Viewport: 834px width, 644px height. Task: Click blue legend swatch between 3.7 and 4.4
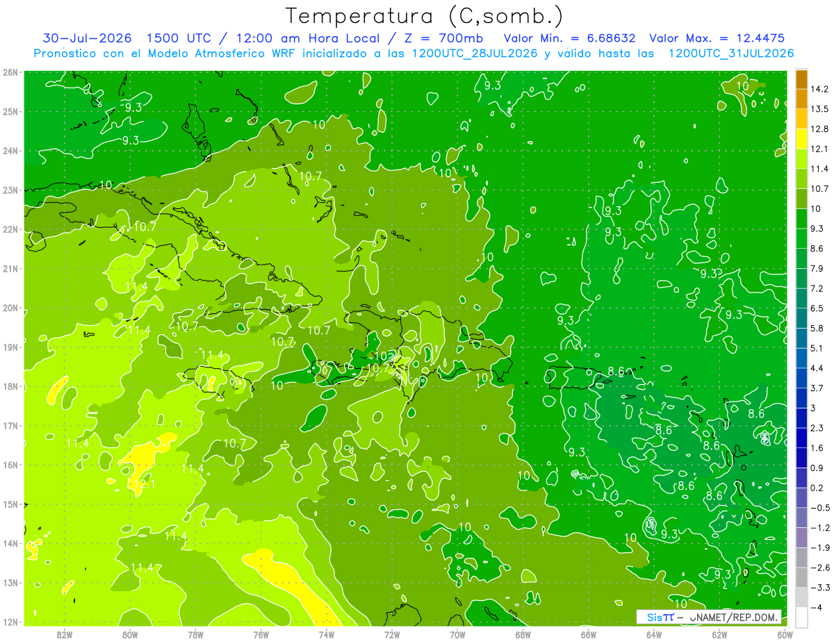coord(801,377)
